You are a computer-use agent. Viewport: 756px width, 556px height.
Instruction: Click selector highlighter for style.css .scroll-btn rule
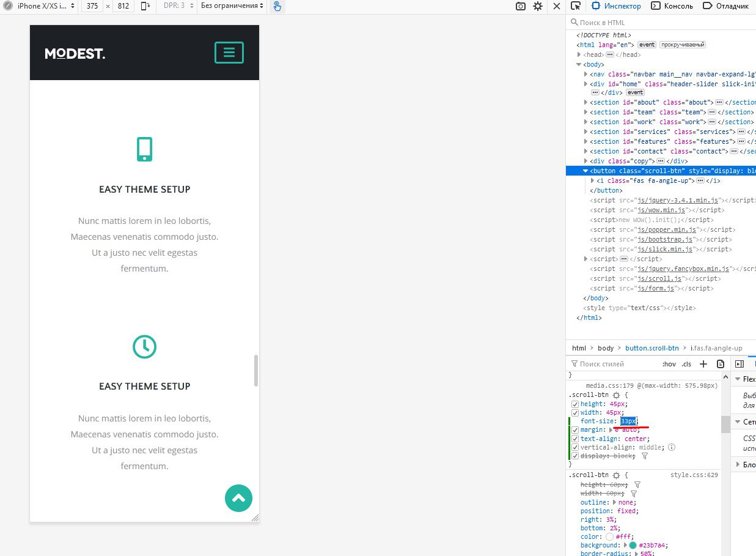[x=616, y=475]
